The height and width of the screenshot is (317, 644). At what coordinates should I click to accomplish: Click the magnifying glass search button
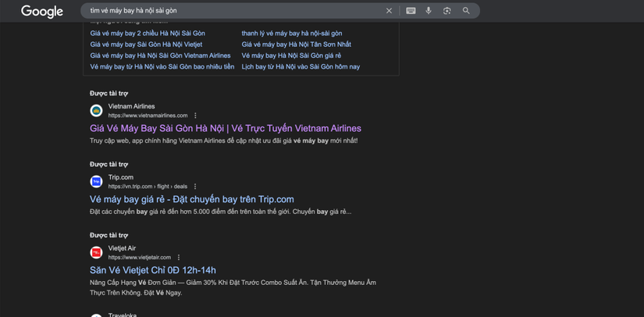click(466, 11)
